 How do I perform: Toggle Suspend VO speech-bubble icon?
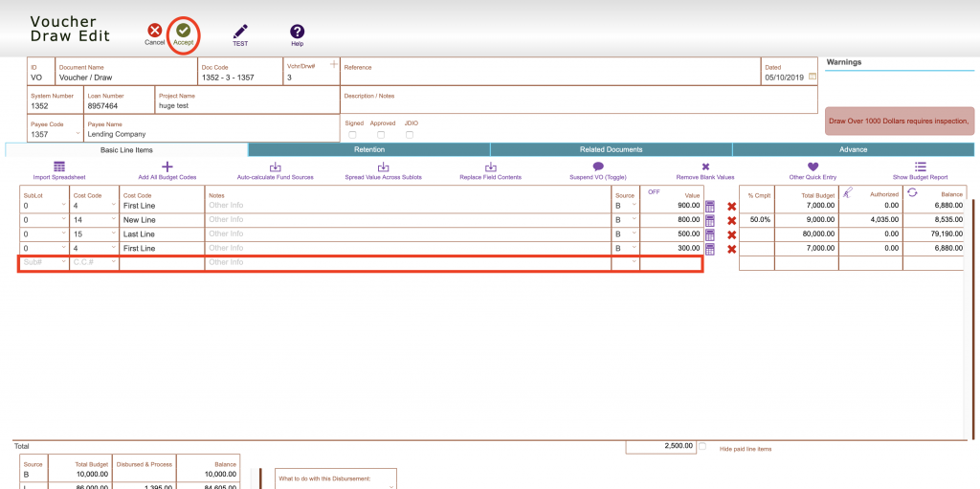coord(598,167)
